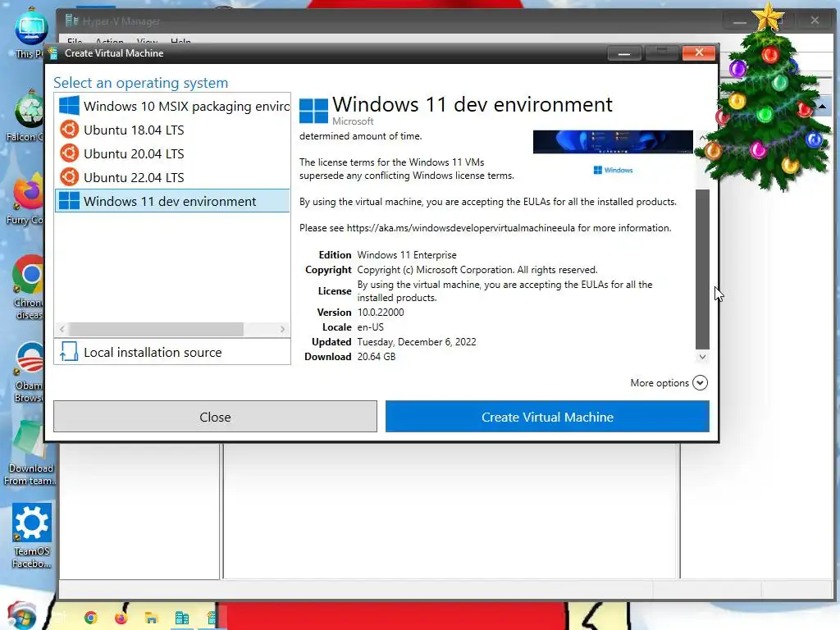Click the Hyper-V Manager title bar icon
This screenshot has height=630, width=840.
click(x=71, y=21)
